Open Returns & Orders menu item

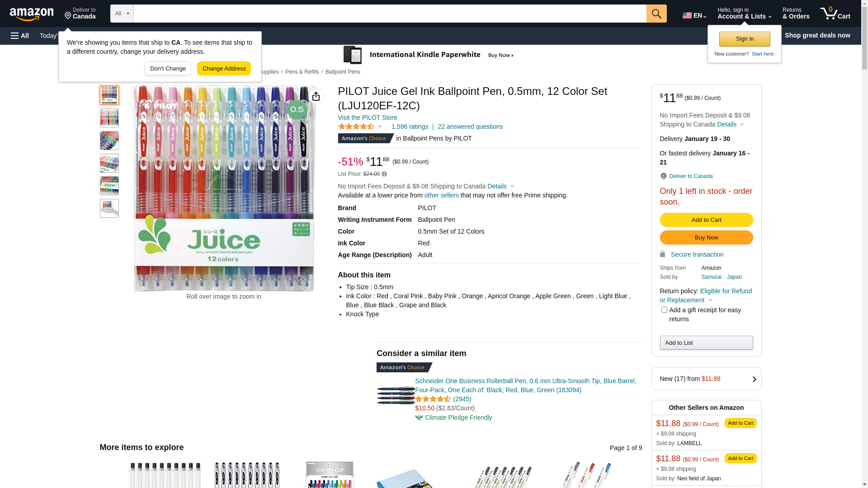click(796, 14)
